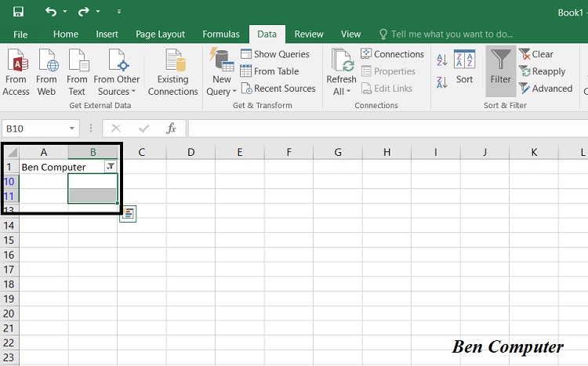This screenshot has height=366, width=588.
Task: Select column C header
Action: click(x=141, y=152)
